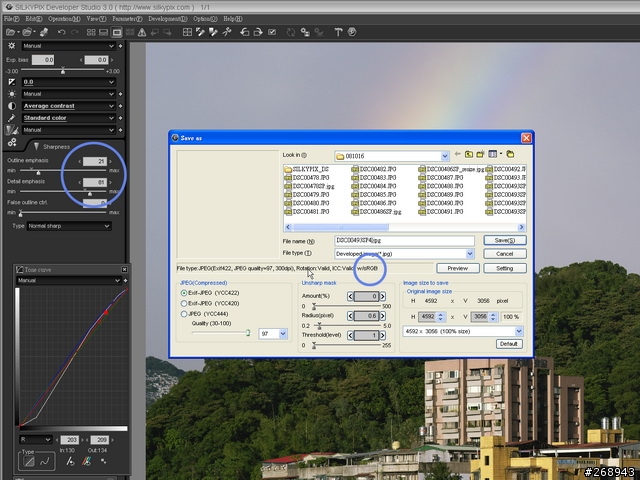Open the Operation menu
Screen dimensions: 640x480
click(64, 19)
